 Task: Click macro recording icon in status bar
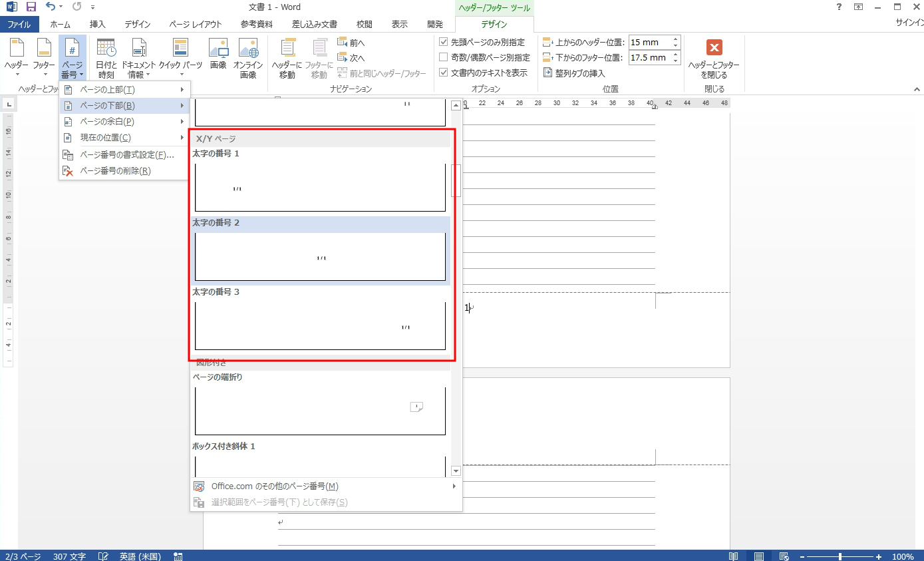click(x=178, y=556)
